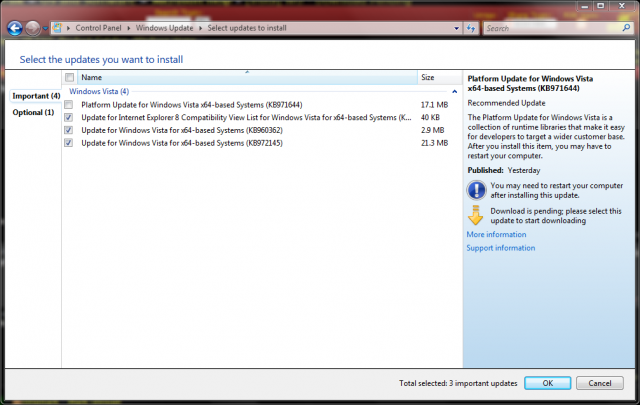The width and height of the screenshot is (640, 405).
Task: Check the Platform Update KB971644 checkbox
Action: (69, 105)
